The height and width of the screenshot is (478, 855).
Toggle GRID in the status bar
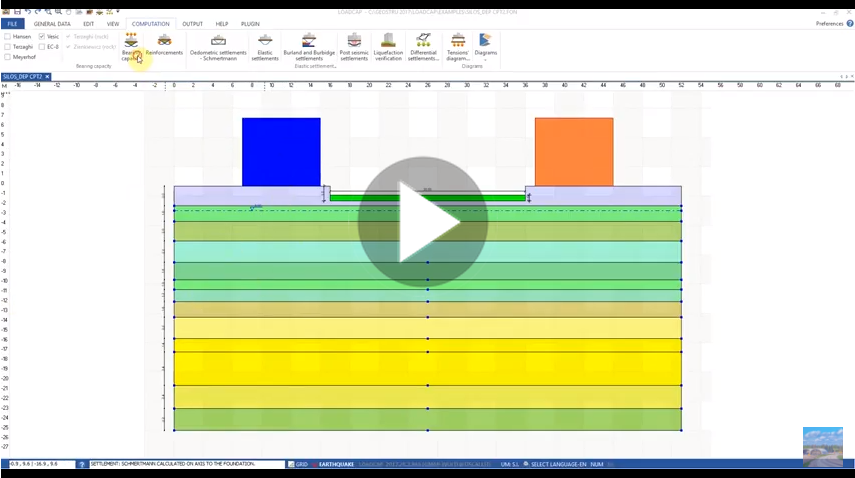click(298, 464)
